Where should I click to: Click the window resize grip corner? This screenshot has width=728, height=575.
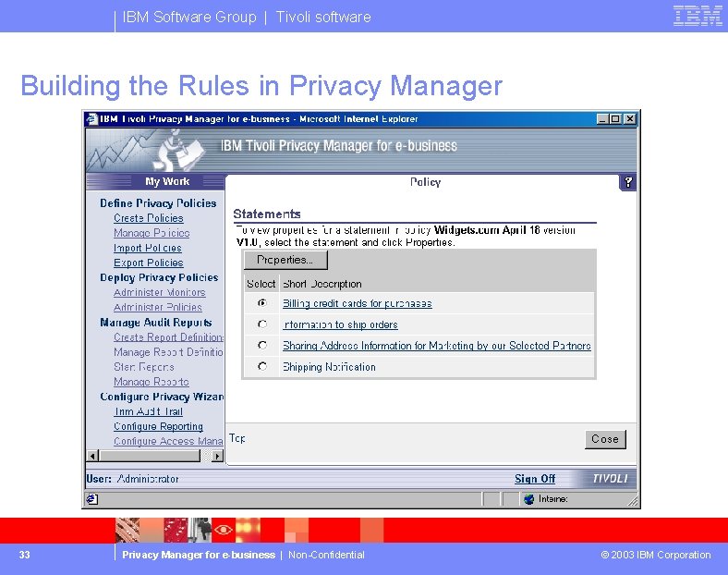point(632,501)
